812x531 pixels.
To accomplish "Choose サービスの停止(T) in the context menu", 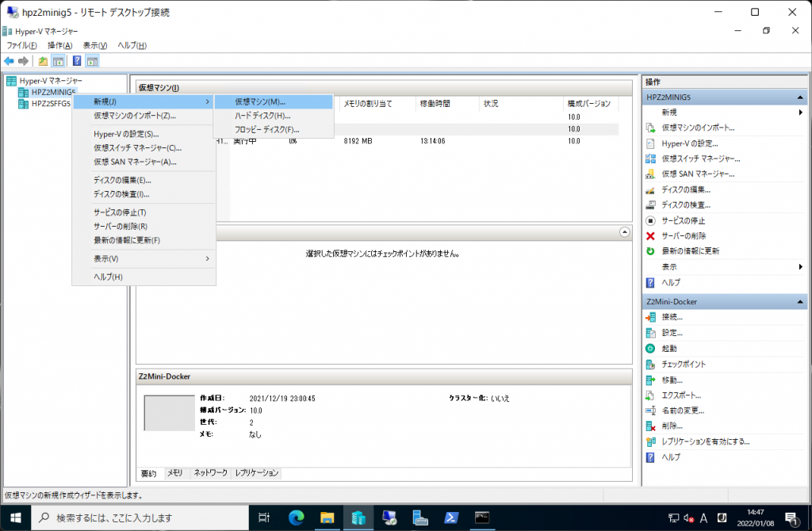I will point(144,212).
